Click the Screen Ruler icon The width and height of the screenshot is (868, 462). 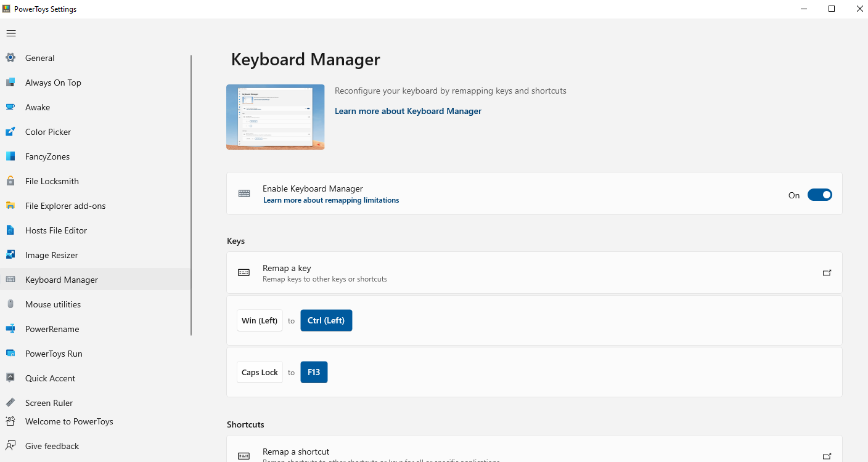(10, 403)
